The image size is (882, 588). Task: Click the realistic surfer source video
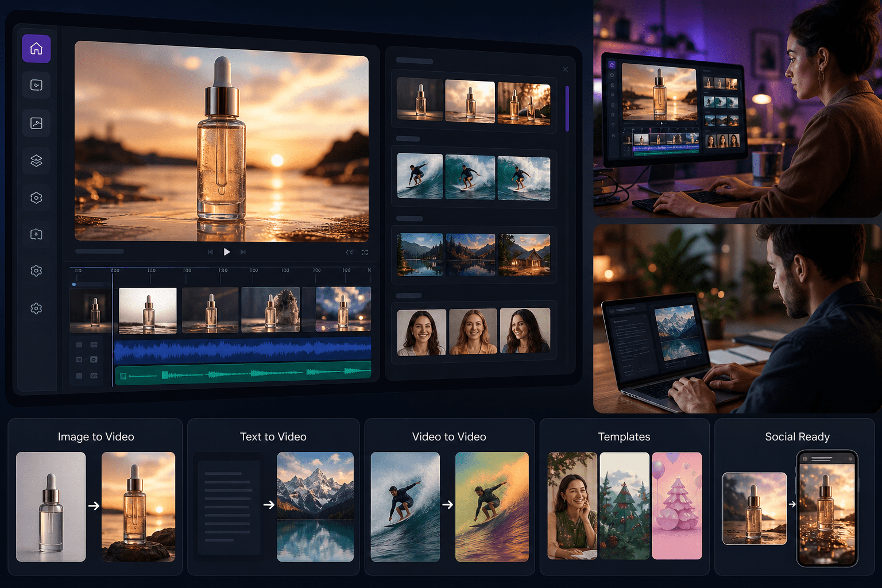(405, 506)
